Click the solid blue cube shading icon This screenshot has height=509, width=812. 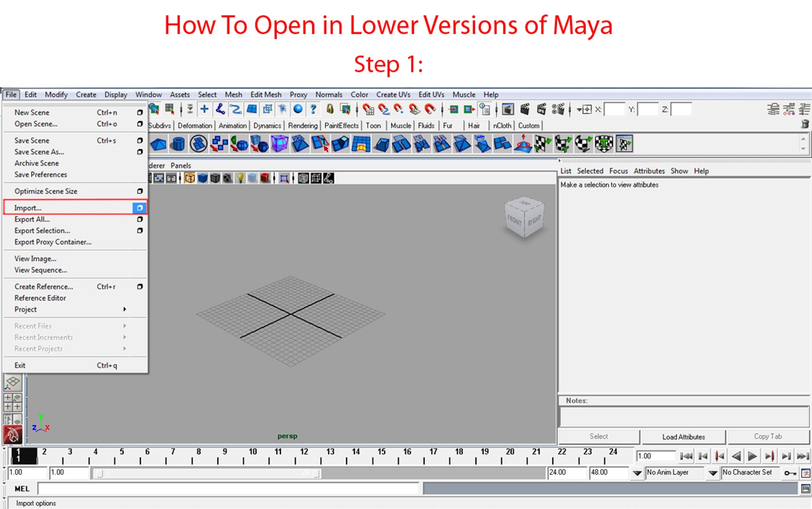(203, 178)
